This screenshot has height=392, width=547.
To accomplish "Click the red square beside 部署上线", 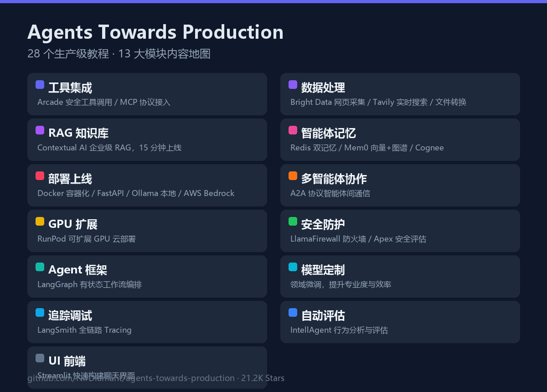I will click(40, 176).
